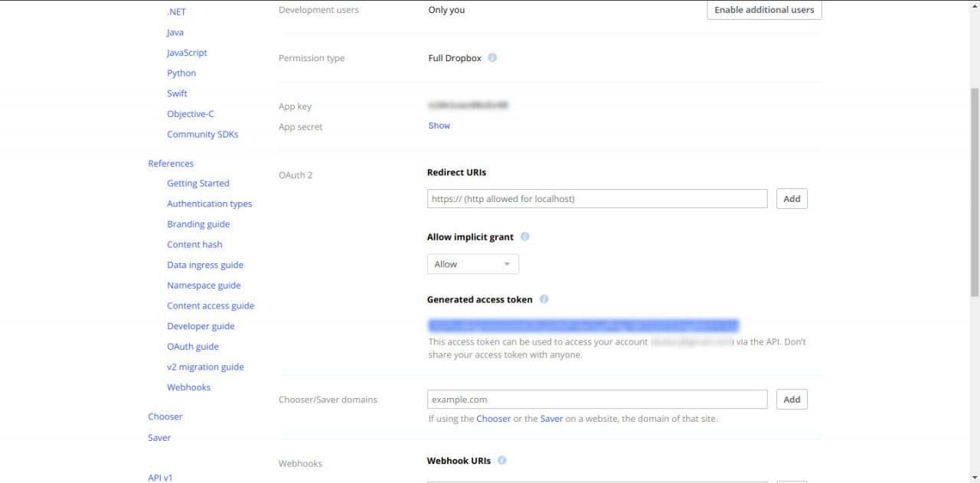Viewport: 980px width, 483px height.
Task: Click Enable additional users button
Action: [763, 10]
